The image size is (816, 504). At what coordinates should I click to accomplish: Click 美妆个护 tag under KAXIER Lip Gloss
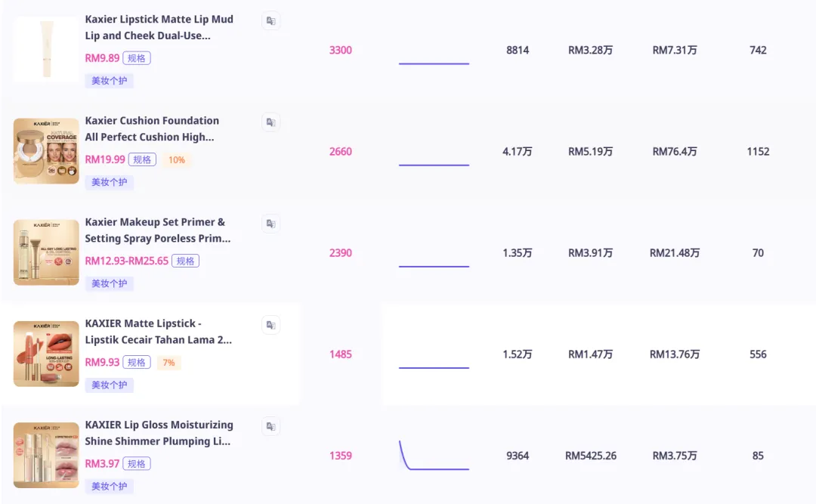110,487
